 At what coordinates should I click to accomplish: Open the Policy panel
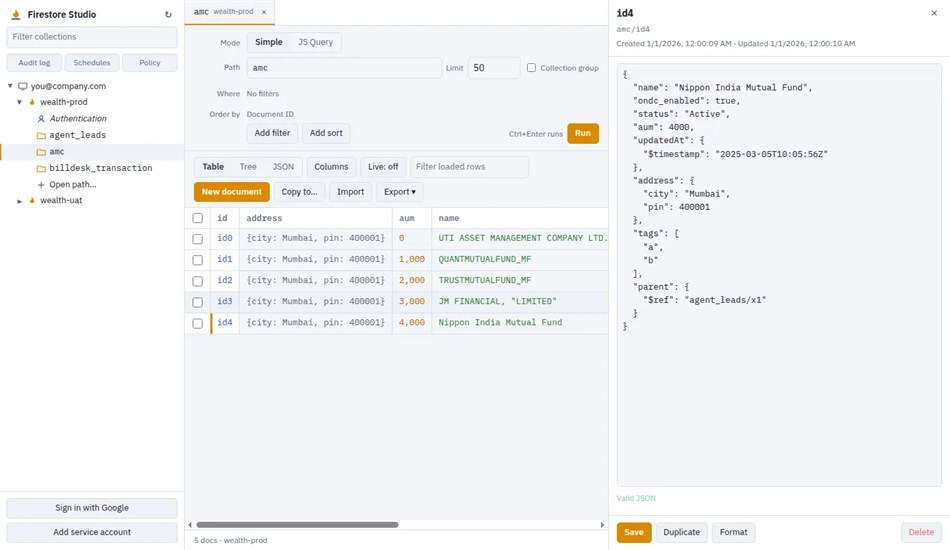click(150, 62)
